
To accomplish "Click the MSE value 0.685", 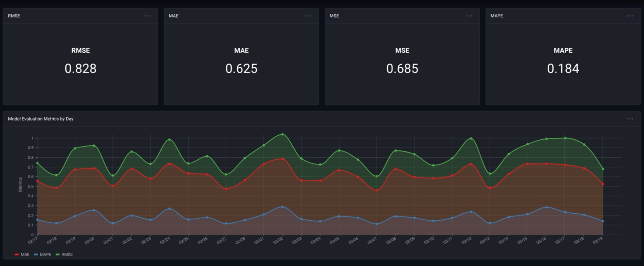I will pos(402,69).
